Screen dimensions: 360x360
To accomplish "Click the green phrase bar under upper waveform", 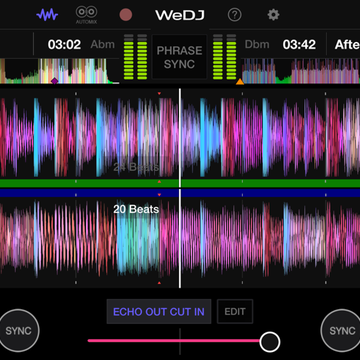I will [180, 183].
